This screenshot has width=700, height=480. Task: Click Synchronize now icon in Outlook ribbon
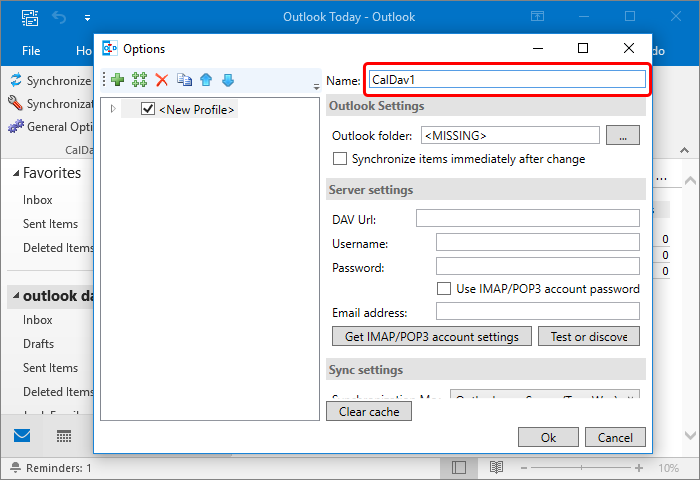point(16,80)
